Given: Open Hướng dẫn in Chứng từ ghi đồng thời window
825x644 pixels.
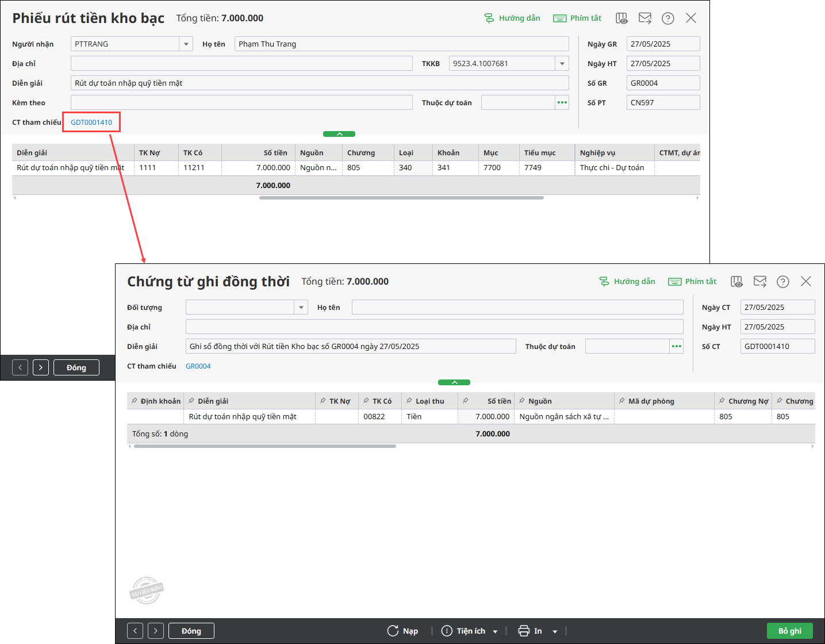Looking at the screenshot, I should click(x=627, y=282).
